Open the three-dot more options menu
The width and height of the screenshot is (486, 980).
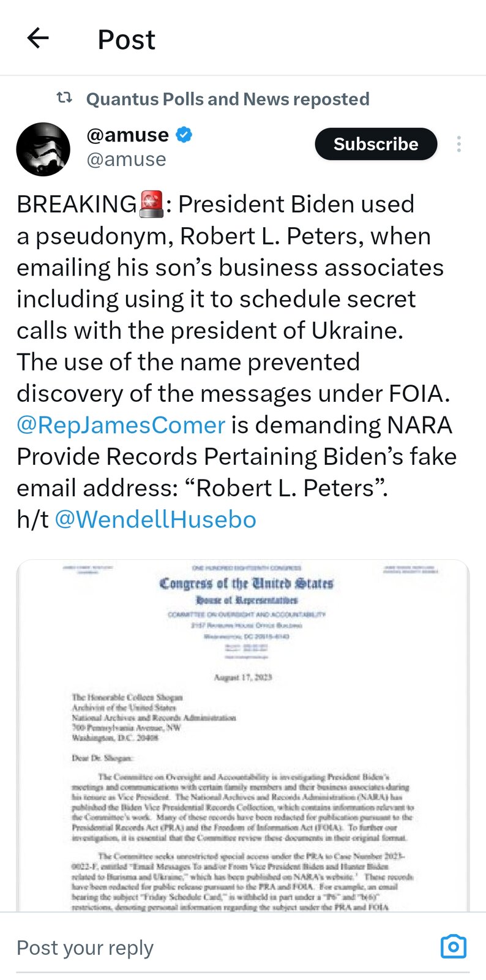458,144
